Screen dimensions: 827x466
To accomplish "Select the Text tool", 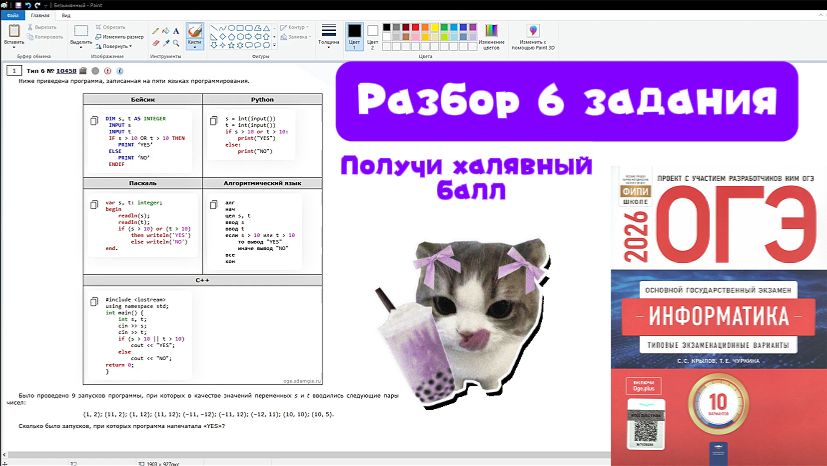I will pos(176,31).
